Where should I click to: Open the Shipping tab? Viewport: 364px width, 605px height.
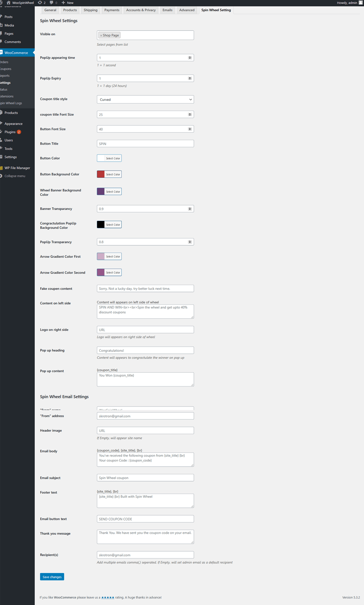click(x=90, y=10)
